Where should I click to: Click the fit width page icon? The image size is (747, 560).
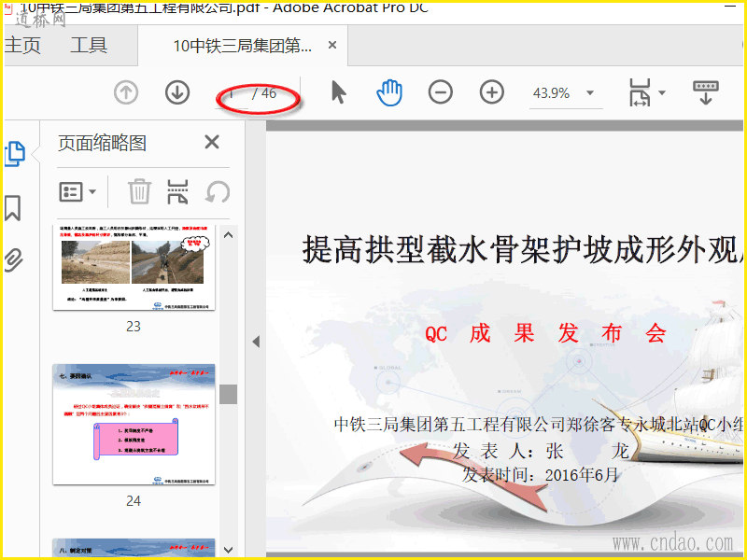pyautogui.click(x=640, y=92)
